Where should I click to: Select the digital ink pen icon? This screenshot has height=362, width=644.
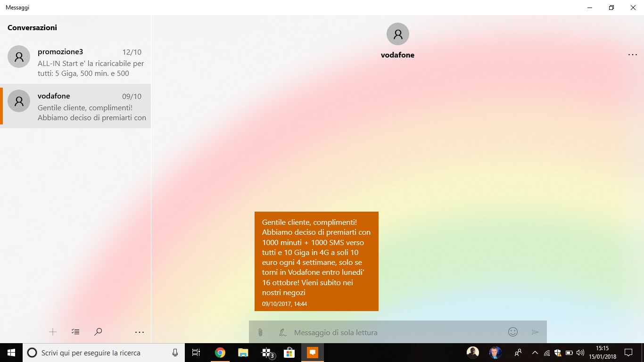point(282,332)
